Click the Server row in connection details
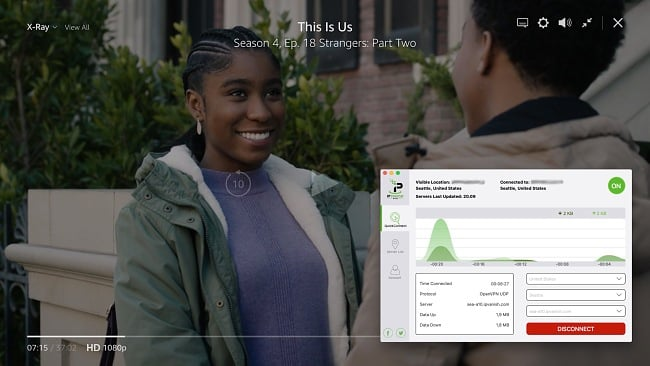The image size is (650, 366). [464, 304]
